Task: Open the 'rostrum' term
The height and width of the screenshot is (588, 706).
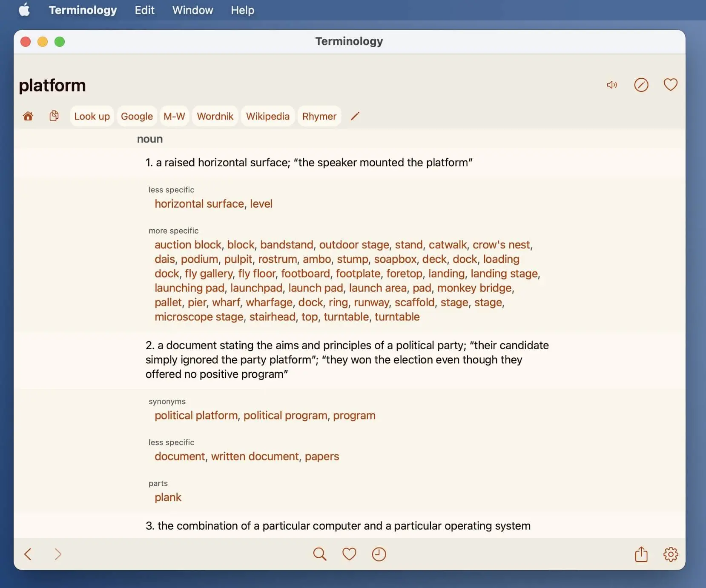Action: pyautogui.click(x=278, y=259)
